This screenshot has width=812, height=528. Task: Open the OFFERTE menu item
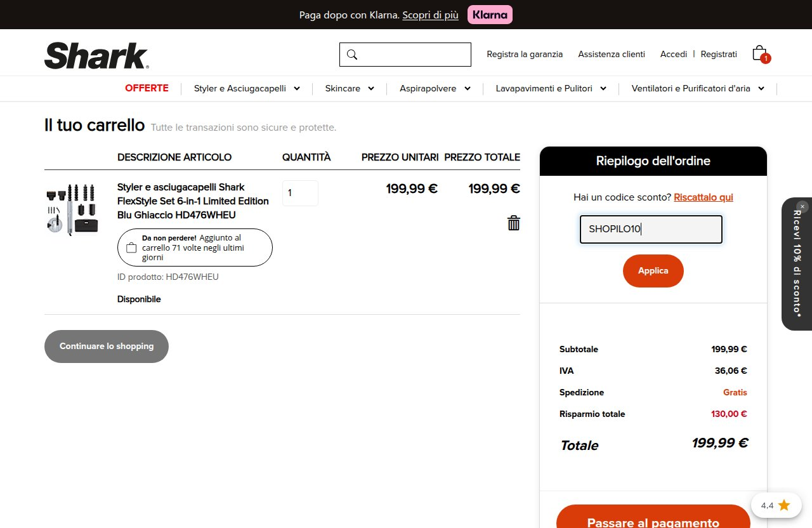coord(147,88)
